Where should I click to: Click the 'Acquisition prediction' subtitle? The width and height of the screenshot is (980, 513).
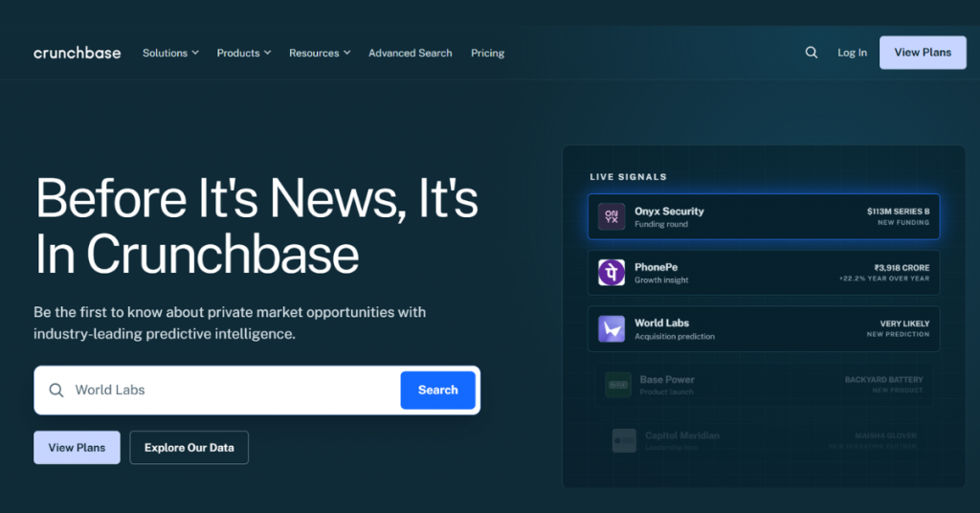click(x=675, y=336)
